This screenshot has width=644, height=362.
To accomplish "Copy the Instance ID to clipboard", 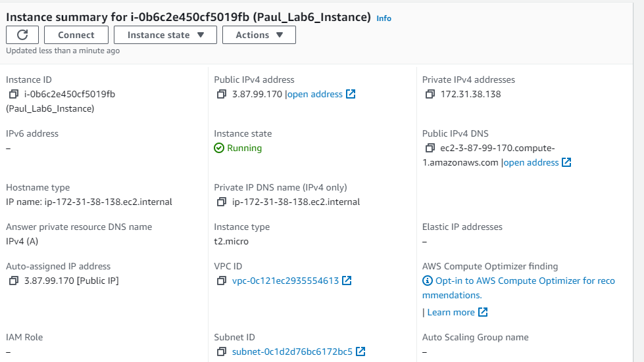I will coord(14,94).
